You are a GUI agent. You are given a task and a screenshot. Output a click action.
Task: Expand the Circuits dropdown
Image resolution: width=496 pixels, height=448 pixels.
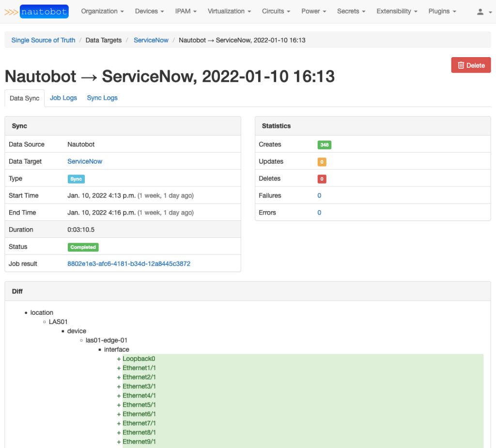tap(276, 12)
